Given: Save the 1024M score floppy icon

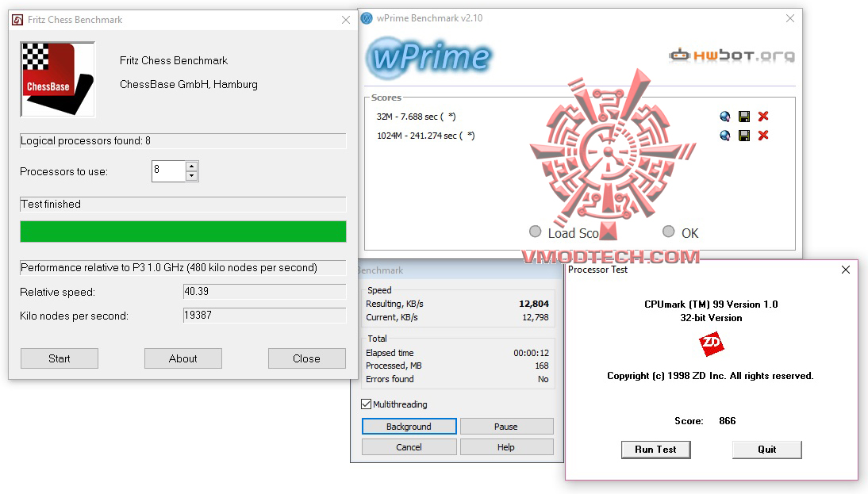Looking at the screenshot, I should (x=744, y=136).
